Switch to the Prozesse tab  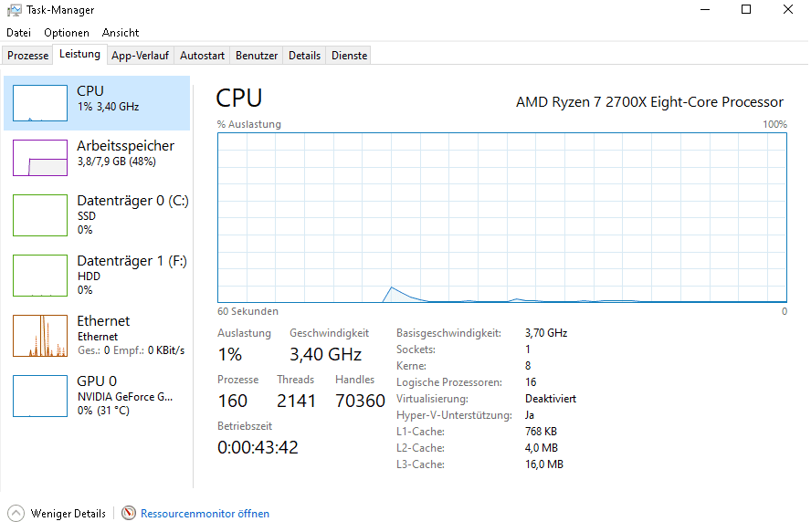click(28, 56)
